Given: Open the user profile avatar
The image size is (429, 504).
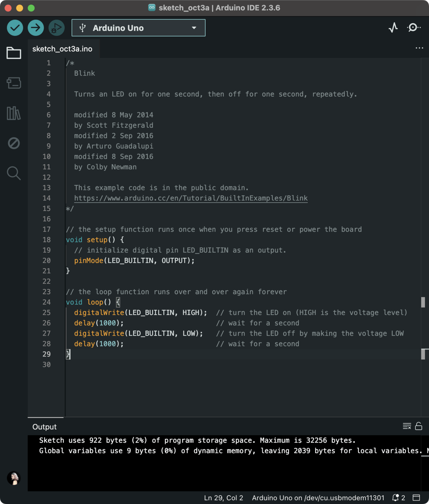Looking at the screenshot, I should [14, 478].
